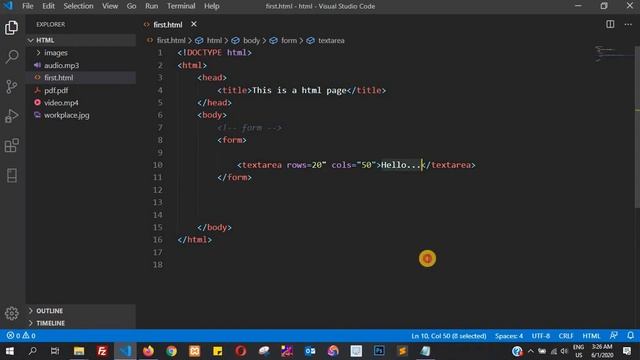Open Outlook from the taskbar
This screenshot has height=360, width=640.
[310, 351]
